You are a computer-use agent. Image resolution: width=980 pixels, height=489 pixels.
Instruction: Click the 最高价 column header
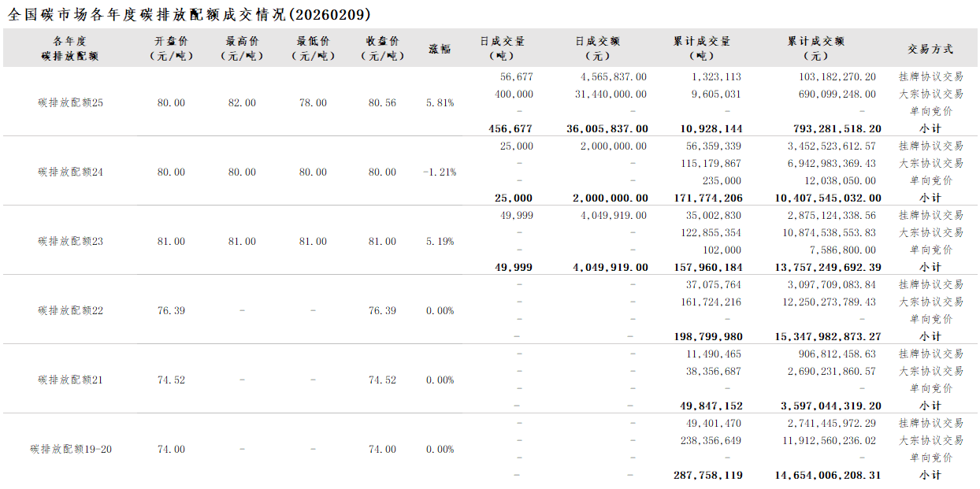242,48
